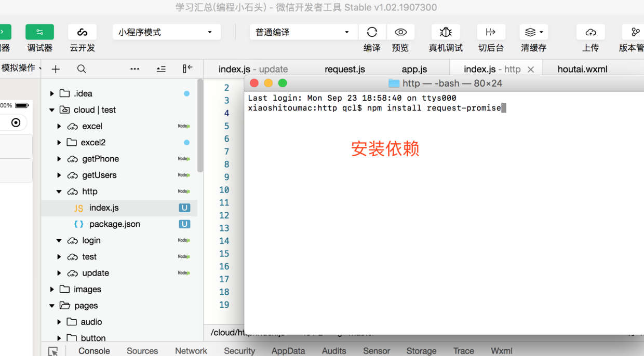The height and width of the screenshot is (356, 644).
Task: Search files with the magnifier icon
Action: 82,69
